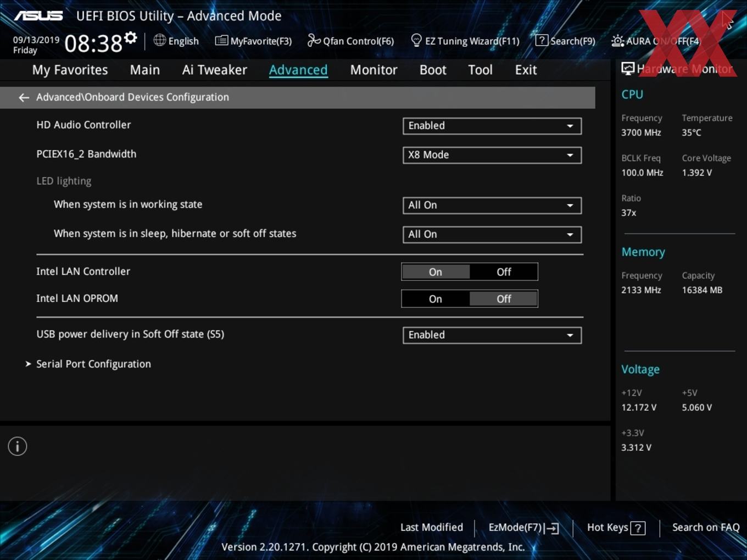Open USB power delivery S5 dropdown

492,335
